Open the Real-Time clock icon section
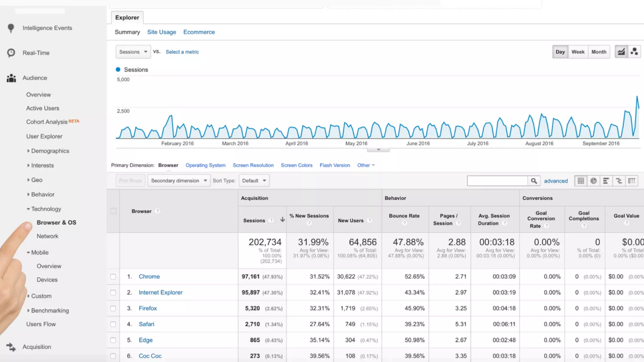Image resolution: width=644 pixels, height=362 pixels. [11, 53]
